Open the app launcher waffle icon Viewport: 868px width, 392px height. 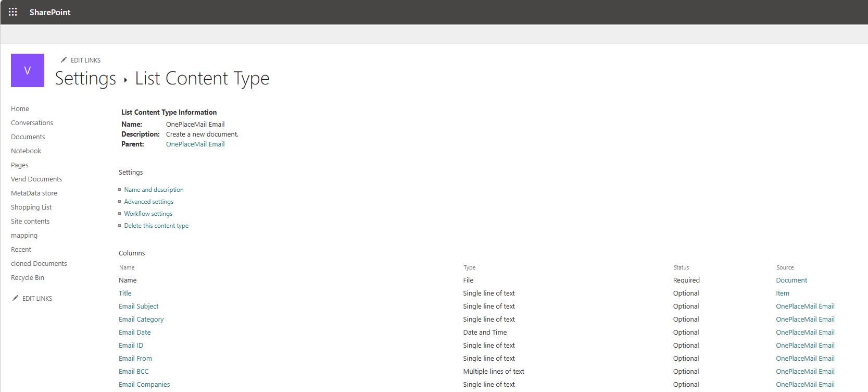(13, 12)
